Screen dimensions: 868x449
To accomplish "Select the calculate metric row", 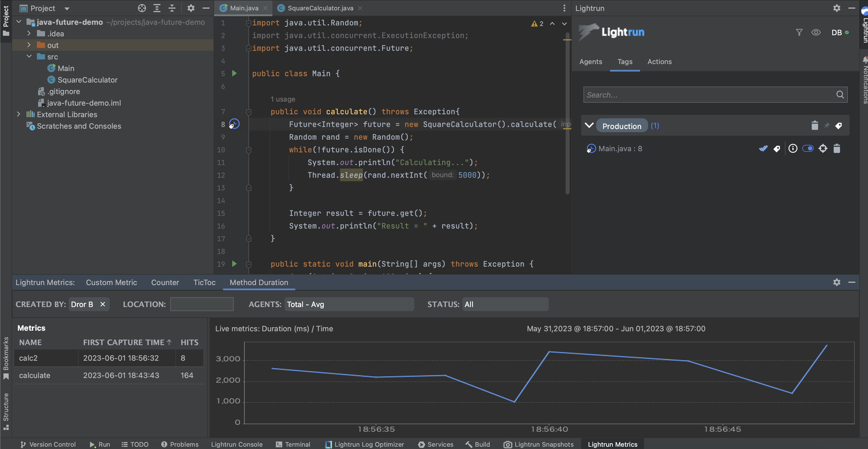I will tap(109, 375).
